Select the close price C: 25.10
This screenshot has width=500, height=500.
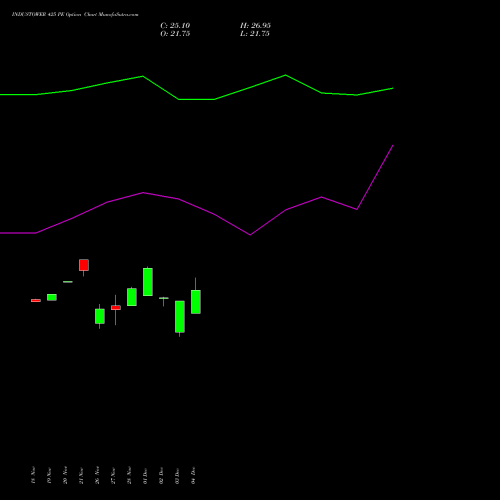175,26
